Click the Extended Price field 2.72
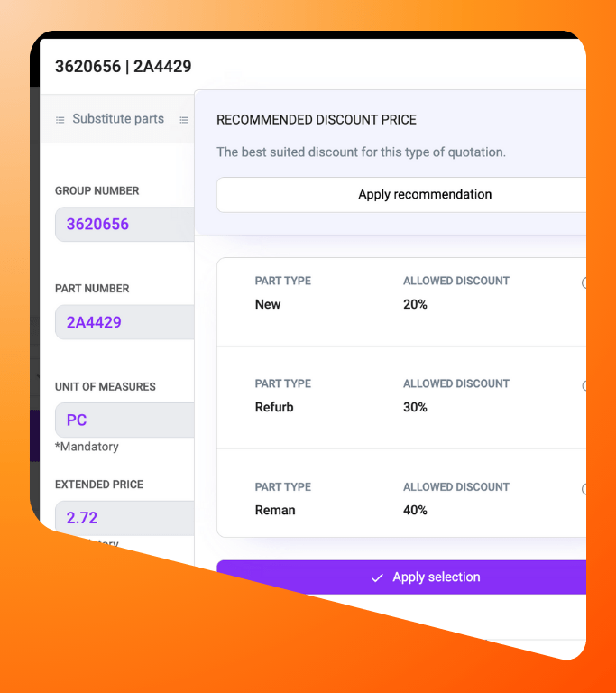The height and width of the screenshot is (693, 616). (x=124, y=518)
